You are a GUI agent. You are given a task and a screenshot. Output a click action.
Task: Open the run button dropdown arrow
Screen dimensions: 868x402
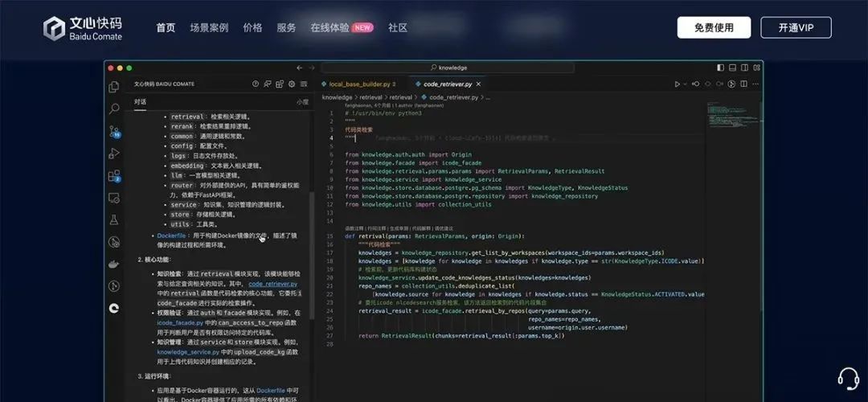click(x=686, y=84)
